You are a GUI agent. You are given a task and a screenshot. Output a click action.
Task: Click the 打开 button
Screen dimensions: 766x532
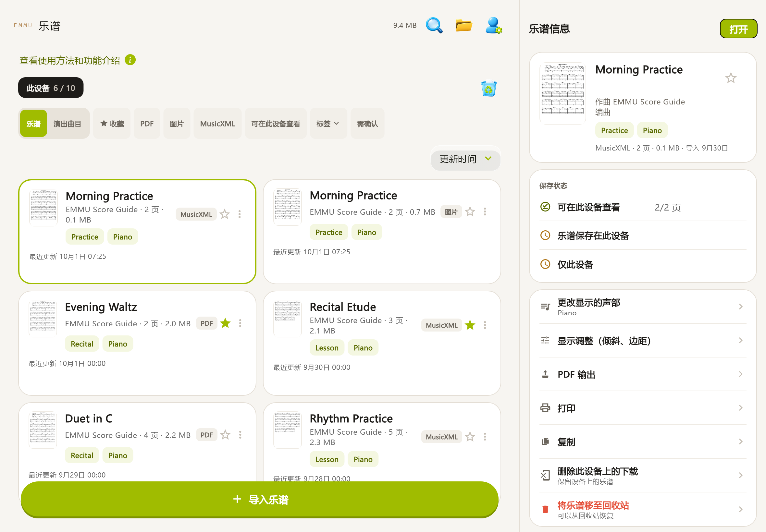738,29
